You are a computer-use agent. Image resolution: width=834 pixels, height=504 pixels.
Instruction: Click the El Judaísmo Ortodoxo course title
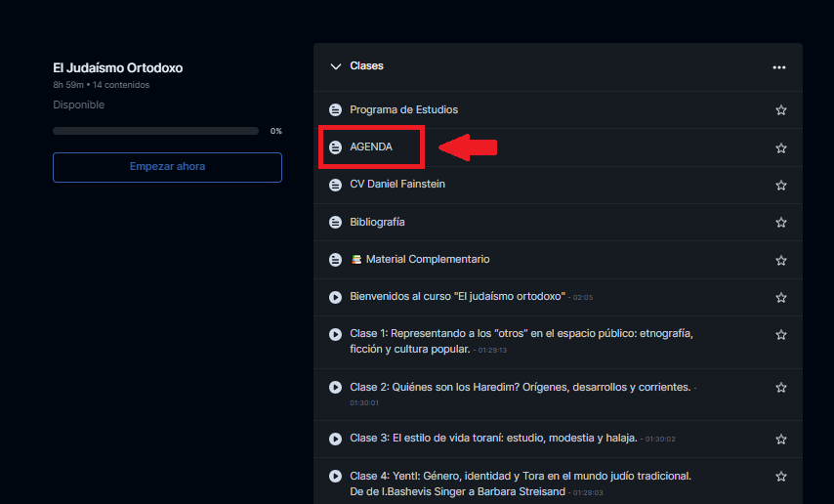pyautogui.click(x=117, y=68)
